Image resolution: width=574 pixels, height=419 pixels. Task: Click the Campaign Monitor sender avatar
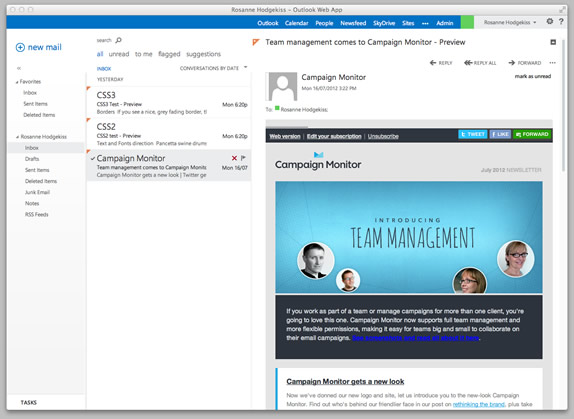pos(283,86)
